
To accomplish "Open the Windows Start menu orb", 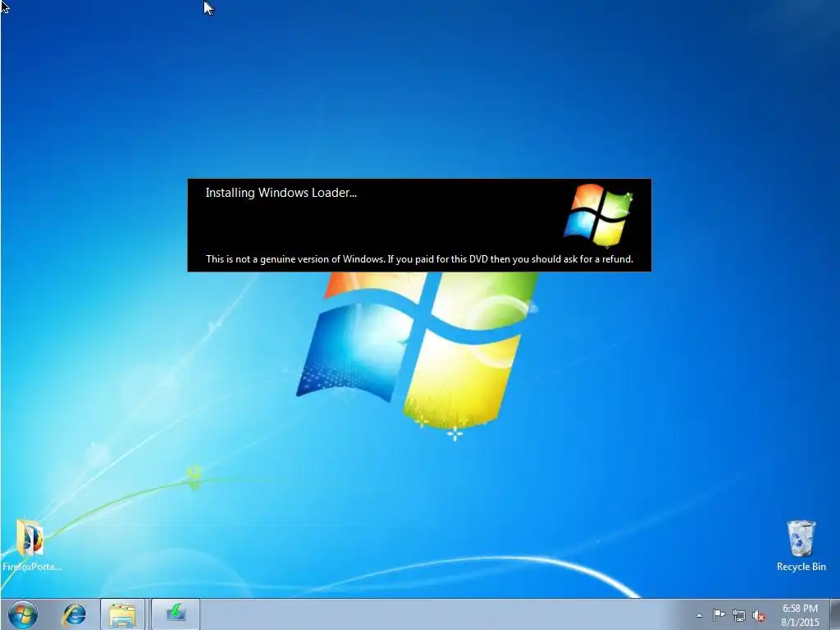I will (23, 614).
